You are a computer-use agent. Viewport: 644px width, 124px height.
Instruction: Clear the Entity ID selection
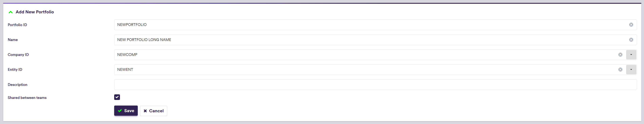click(620, 70)
